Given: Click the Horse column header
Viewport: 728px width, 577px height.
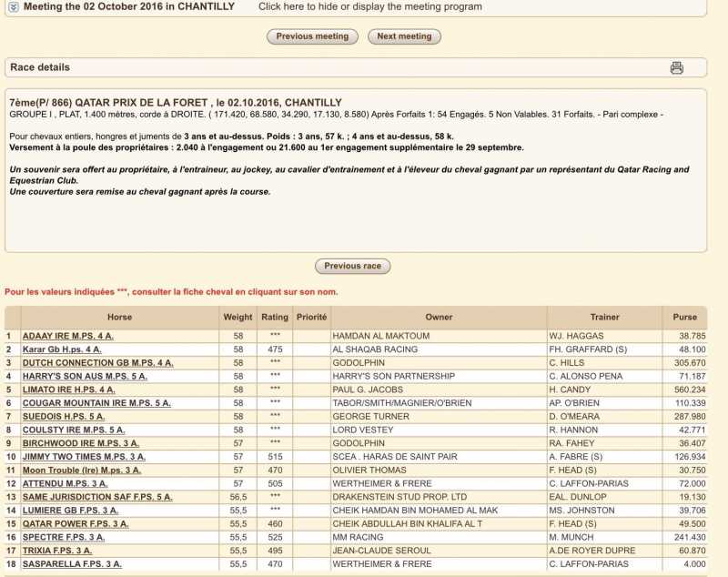Looking at the screenshot, I should (x=119, y=318).
